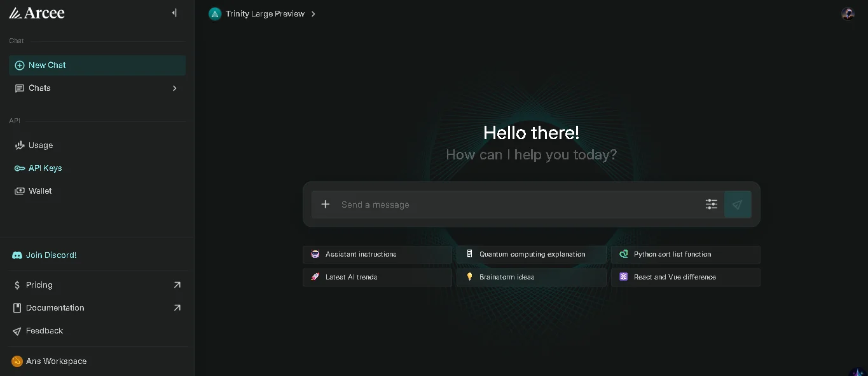
Task: Click the Pricing external arrow icon
Action: 177,285
